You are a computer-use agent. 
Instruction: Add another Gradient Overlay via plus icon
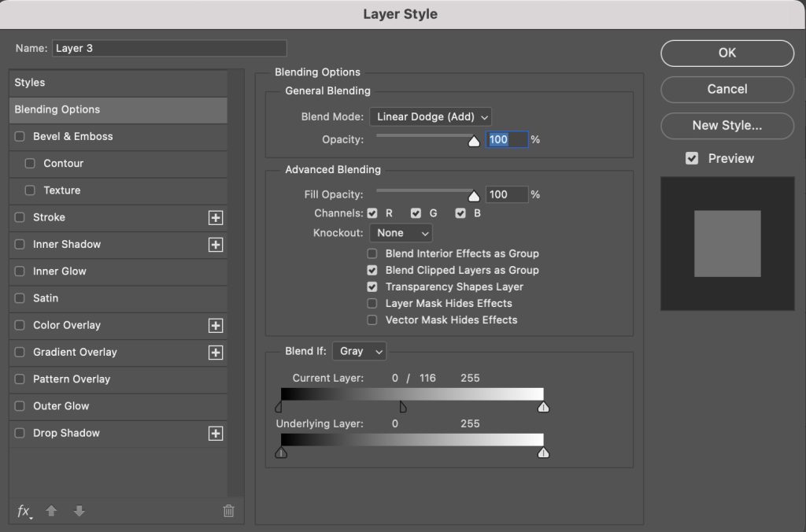point(216,353)
